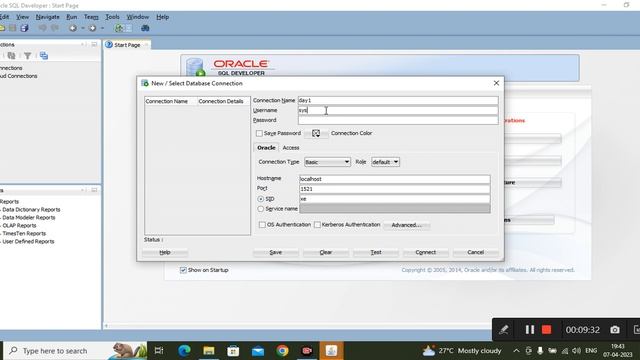Open the Mail app from the taskbar
The image size is (640, 360).
click(258, 351)
